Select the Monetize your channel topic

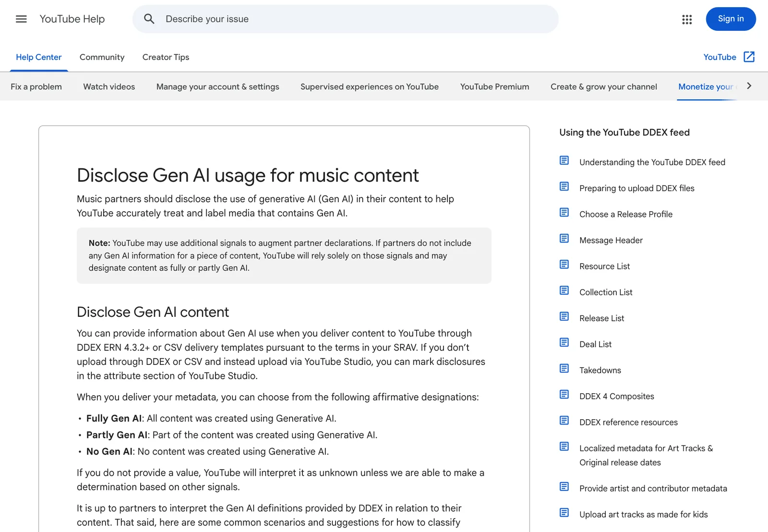(707, 87)
